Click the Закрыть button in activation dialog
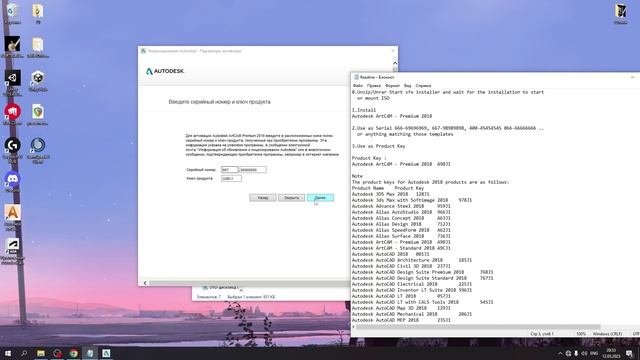 (291, 198)
